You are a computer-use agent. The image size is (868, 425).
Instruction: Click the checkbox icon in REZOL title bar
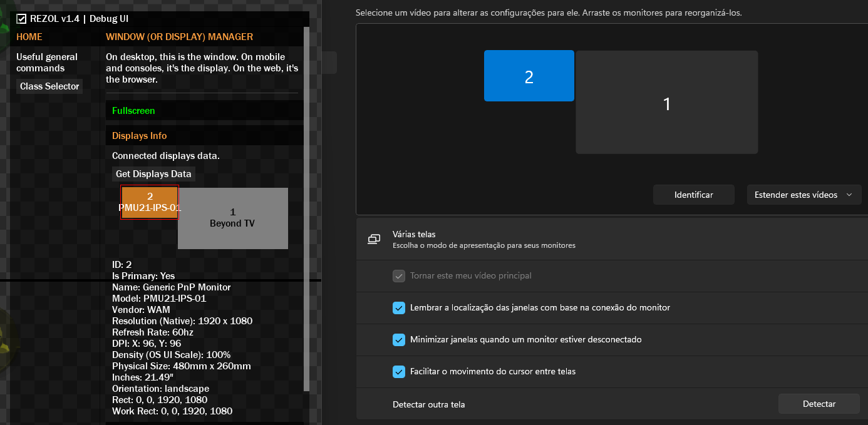pos(22,19)
